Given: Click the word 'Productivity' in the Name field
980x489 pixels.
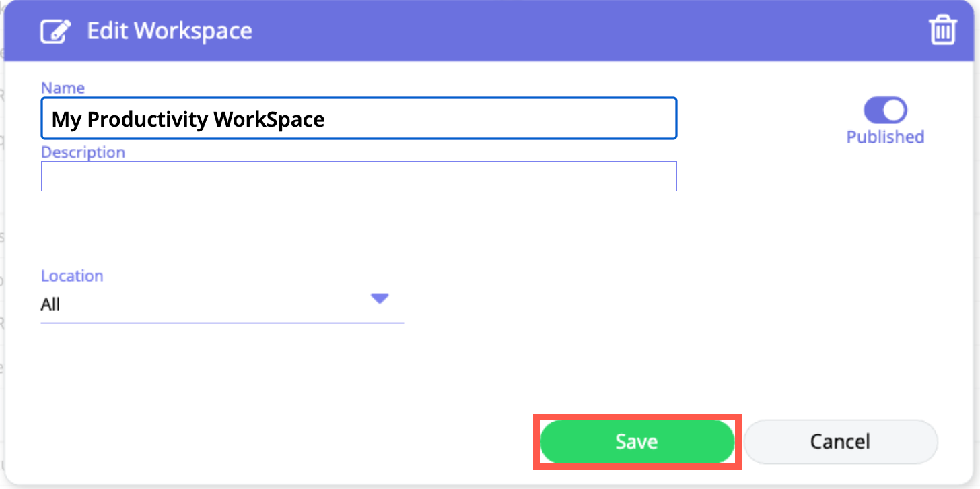Looking at the screenshot, I should click(147, 119).
